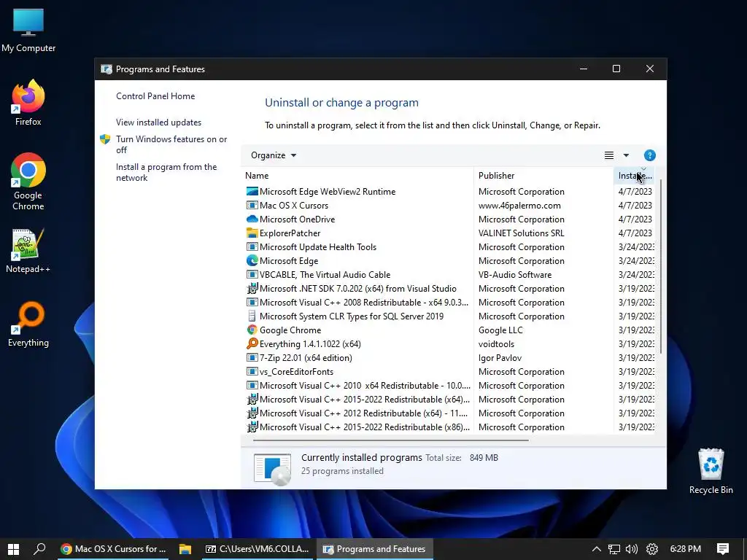Open the more view options arrow
This screenshot has width=747, height=560.
[626, 155]
